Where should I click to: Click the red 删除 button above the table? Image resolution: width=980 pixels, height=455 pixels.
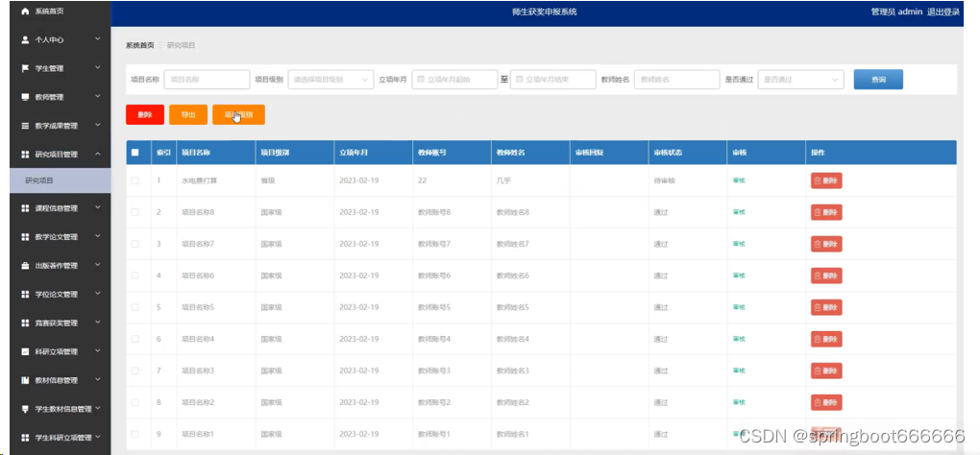pyautogui.click(x=145, y=115)
